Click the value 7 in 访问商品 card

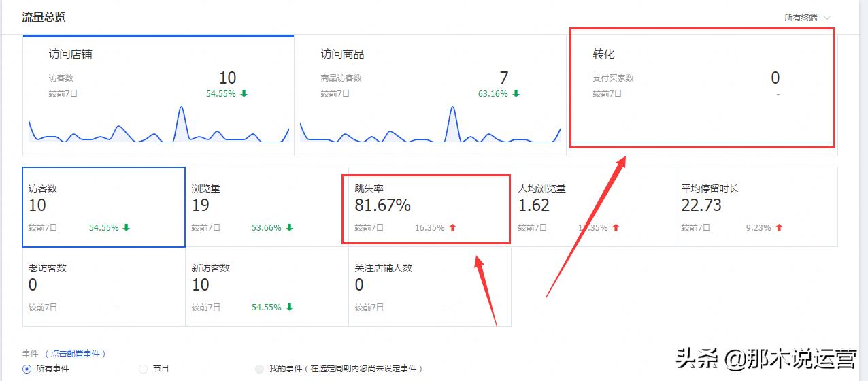[503, 78]
